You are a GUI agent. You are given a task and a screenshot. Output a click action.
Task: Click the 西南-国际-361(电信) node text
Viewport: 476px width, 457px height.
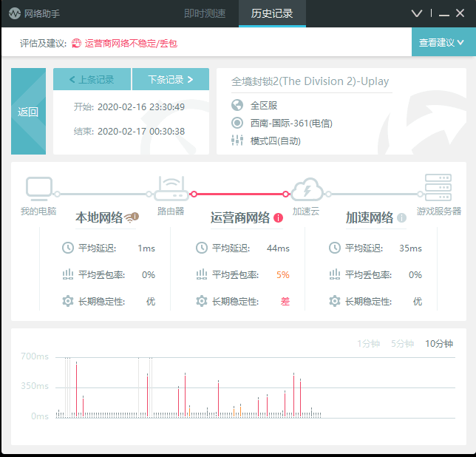click(291, 123)
